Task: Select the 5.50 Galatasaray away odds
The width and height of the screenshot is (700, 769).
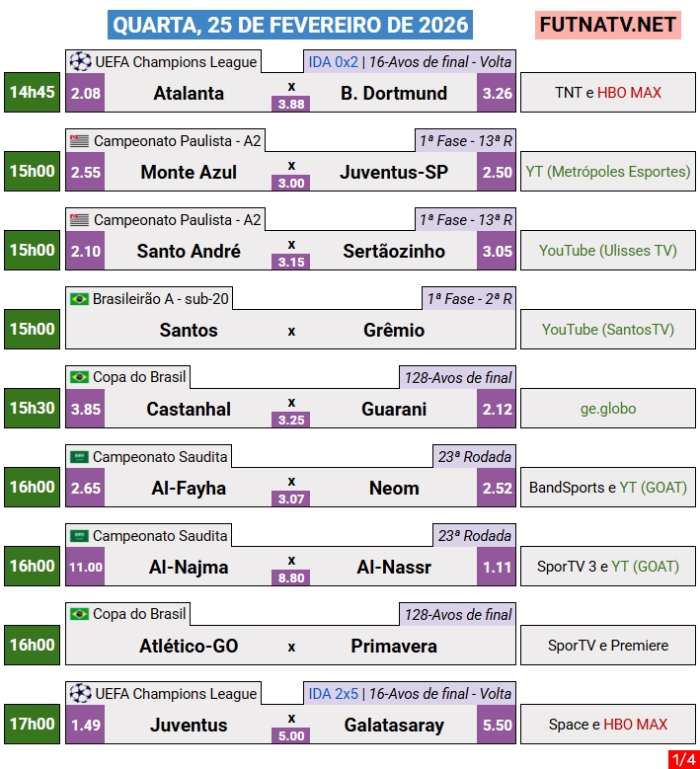Action: 497,725
